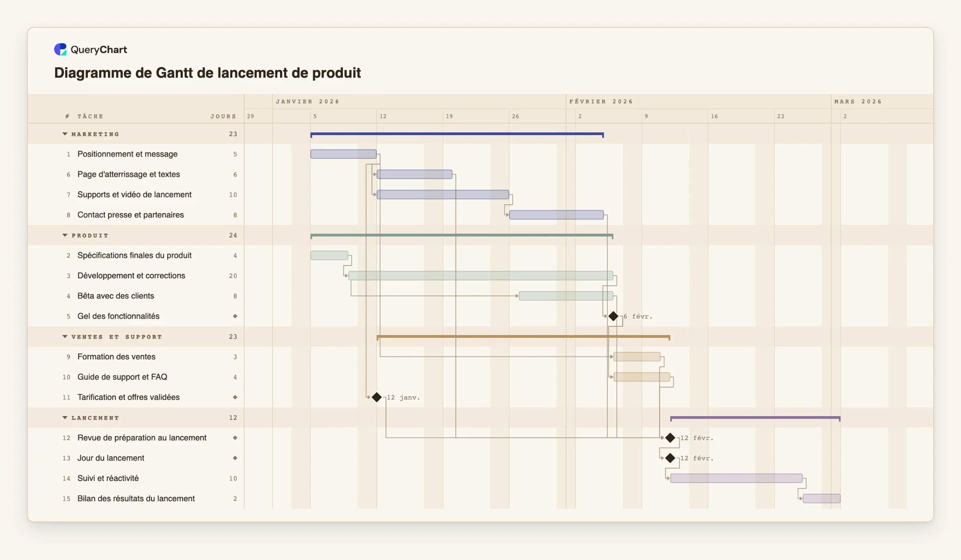
Task: Click small diamond in Revue de préparation row's Jours column
Action: click(235, 438)
